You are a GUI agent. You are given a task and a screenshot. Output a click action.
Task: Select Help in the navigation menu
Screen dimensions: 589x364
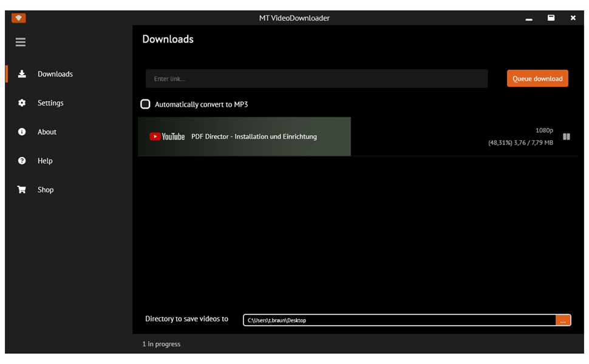point(46,160)
